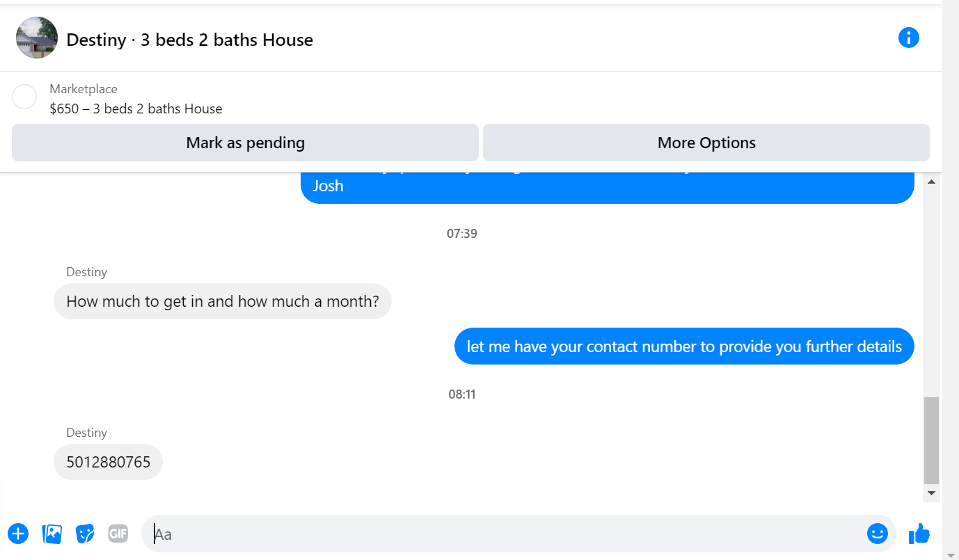
Task: Choose a sticker from the sticker icon
Action: [x=85, y=534]
